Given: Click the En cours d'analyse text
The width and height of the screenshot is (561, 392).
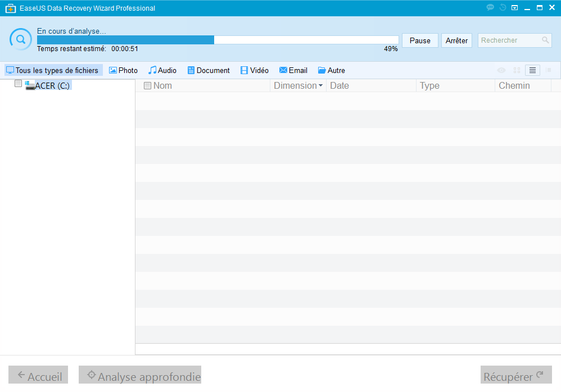Looking at the screenshot, I should (71, 31).
